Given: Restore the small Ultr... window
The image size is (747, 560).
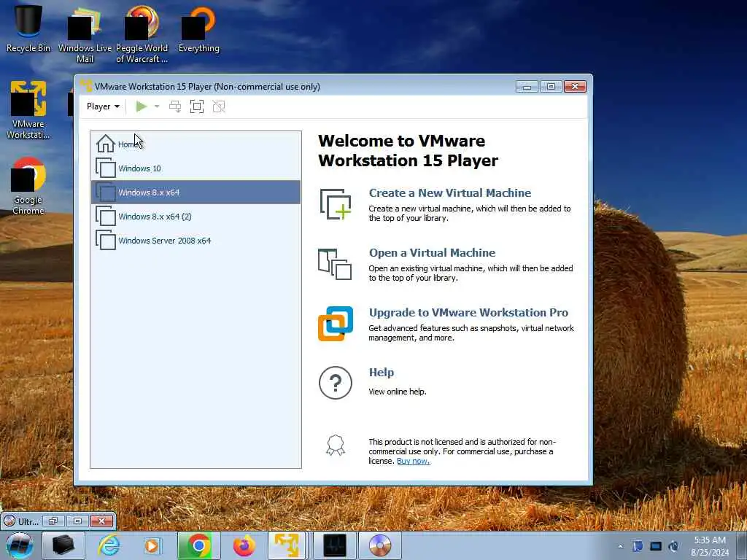Looking at the screenshot, I should coord(53,521).
